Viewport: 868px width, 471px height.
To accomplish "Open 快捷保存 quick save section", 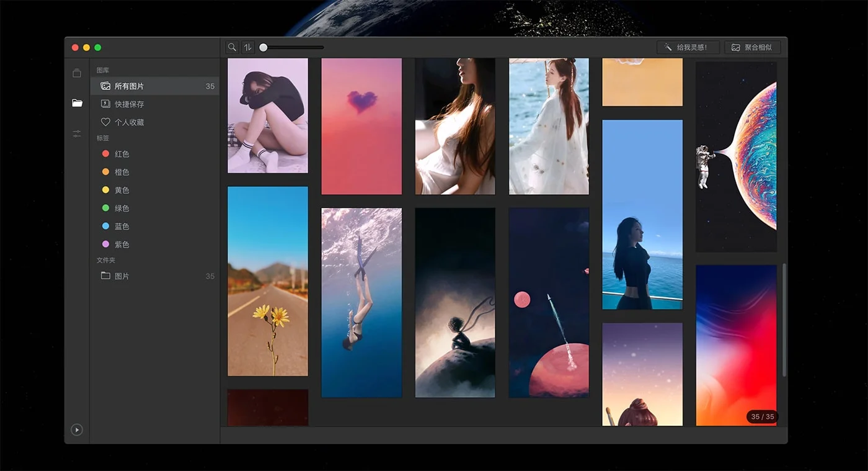I will pyautogui.click(x=129, y=104).
